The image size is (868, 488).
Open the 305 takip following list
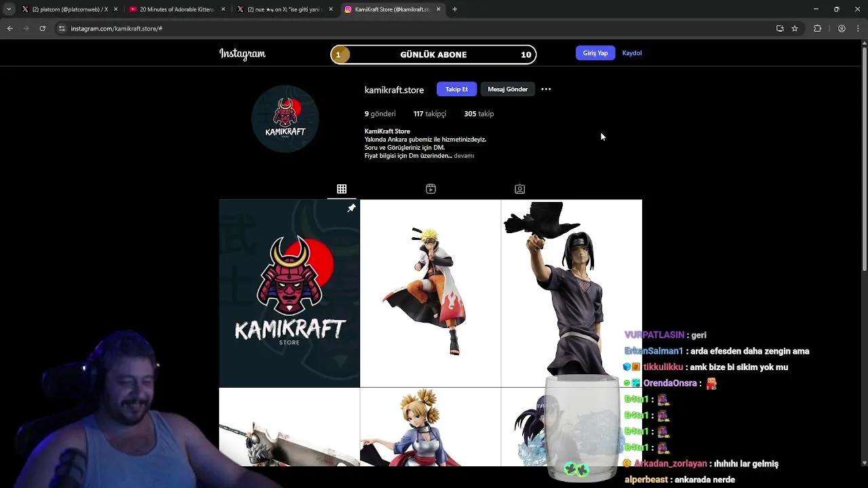pos(479,114)
